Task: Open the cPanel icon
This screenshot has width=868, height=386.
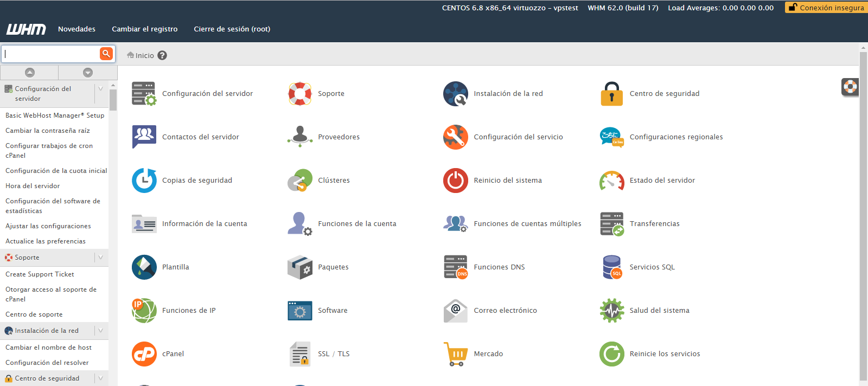Action: [144, 354]
